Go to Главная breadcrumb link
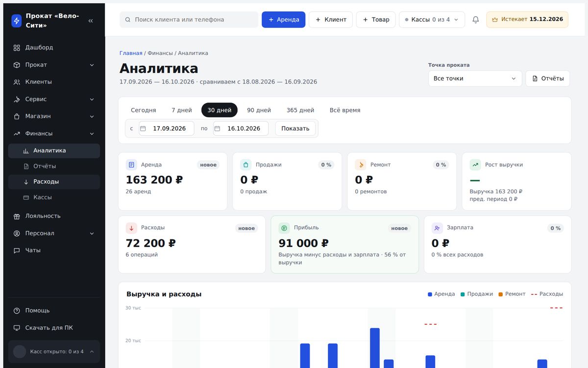Image resolution: width=588 pixels, height=368 pixels. click(x=131, y=53)
